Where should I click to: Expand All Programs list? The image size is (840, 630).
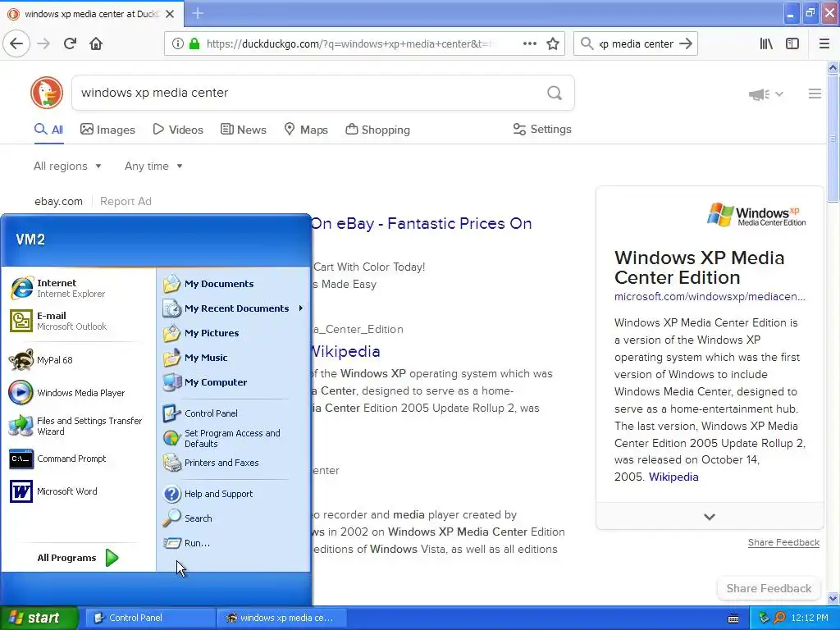pos(78,558)
